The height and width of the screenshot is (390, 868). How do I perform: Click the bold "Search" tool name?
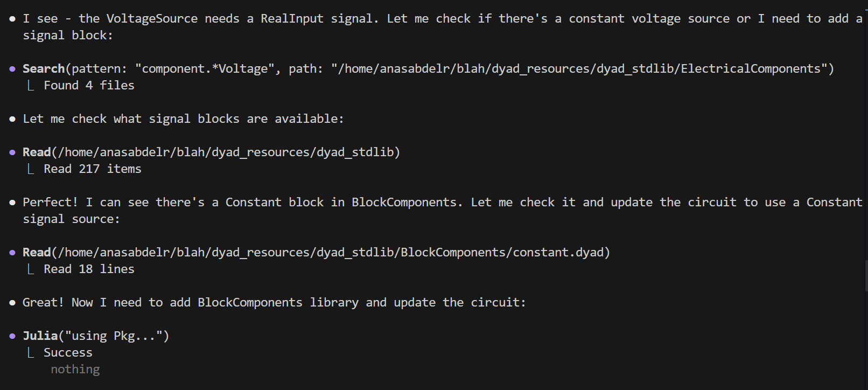click(44, 69)
